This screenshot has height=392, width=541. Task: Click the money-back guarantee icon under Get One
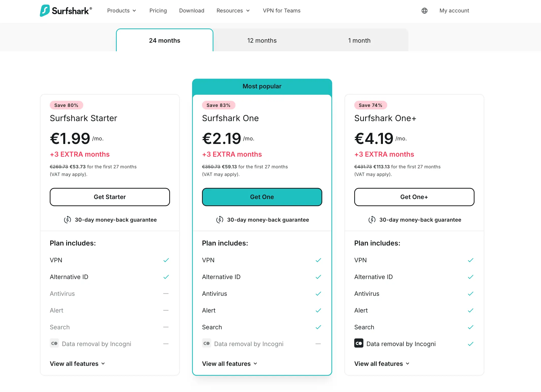coord(219,219)
